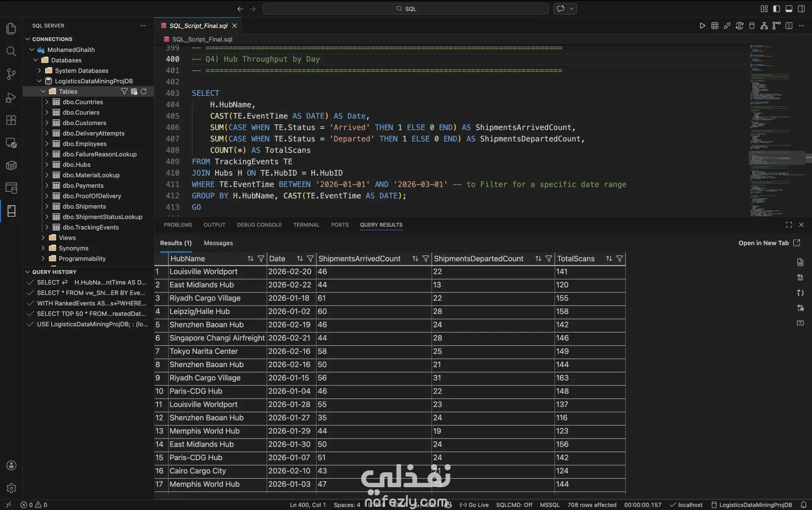Collapse the CONNECTIONS section

tap(28, 39)
